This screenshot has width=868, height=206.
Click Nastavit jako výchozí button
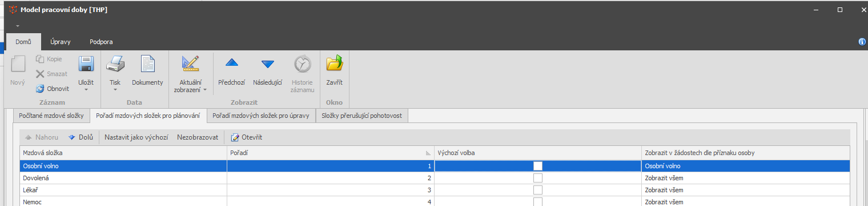point(136,137)
